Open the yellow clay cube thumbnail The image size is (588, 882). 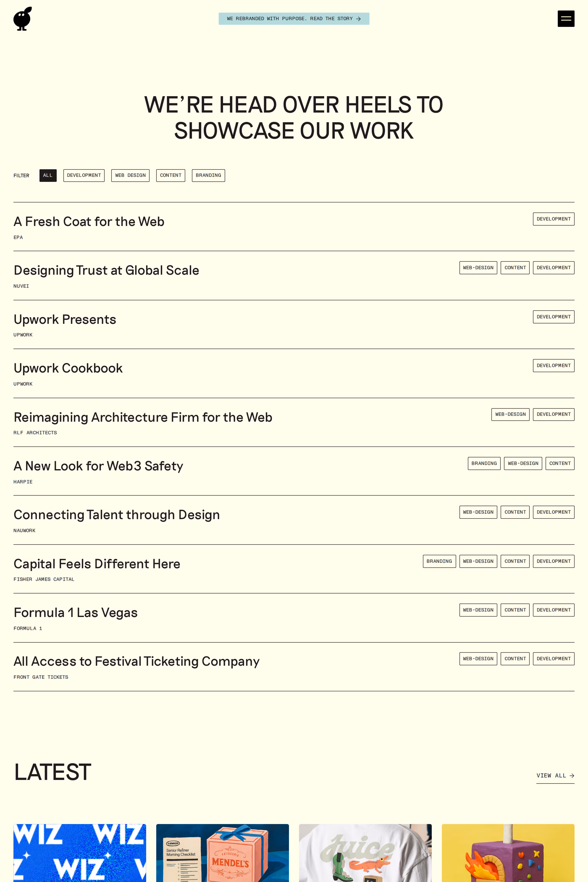tap(508, 853)
